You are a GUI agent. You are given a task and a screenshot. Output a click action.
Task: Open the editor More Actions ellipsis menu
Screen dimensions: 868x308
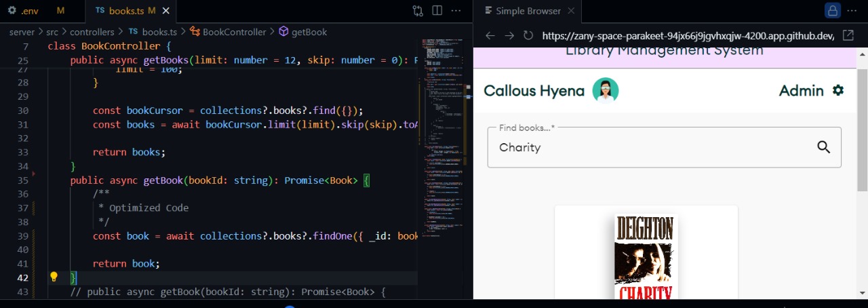point(456,11)
